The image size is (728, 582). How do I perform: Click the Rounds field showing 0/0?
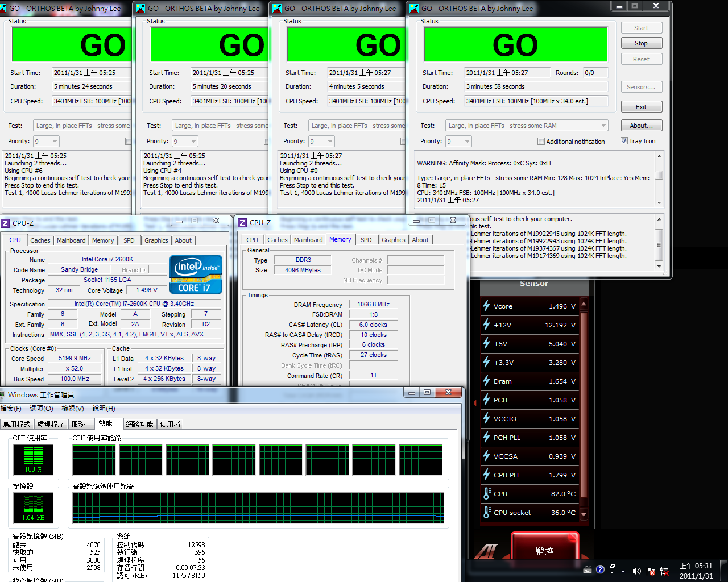coord(595,73)
